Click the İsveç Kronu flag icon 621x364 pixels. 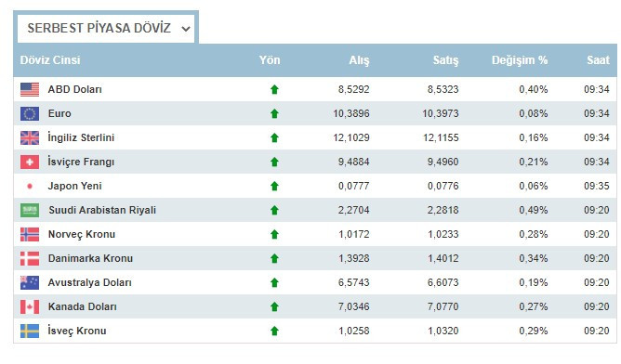pyautogui.click(x=30, y=331)
